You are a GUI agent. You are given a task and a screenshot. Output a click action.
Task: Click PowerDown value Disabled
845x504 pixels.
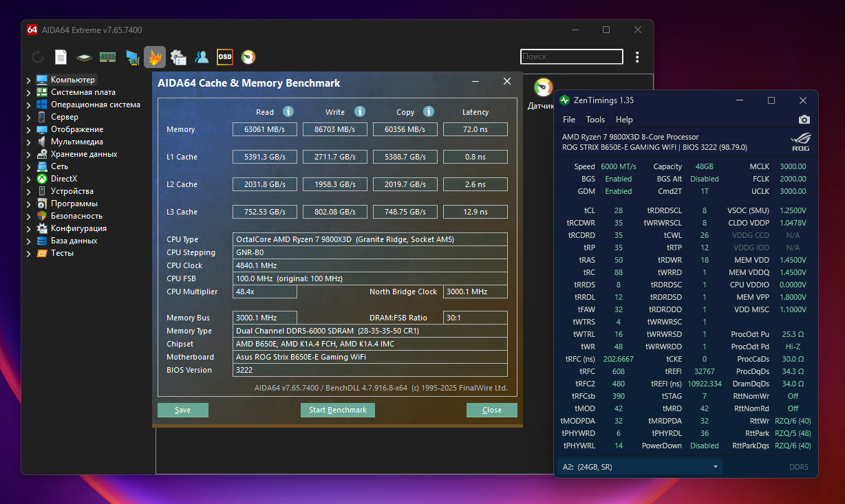tap(705, 446)
